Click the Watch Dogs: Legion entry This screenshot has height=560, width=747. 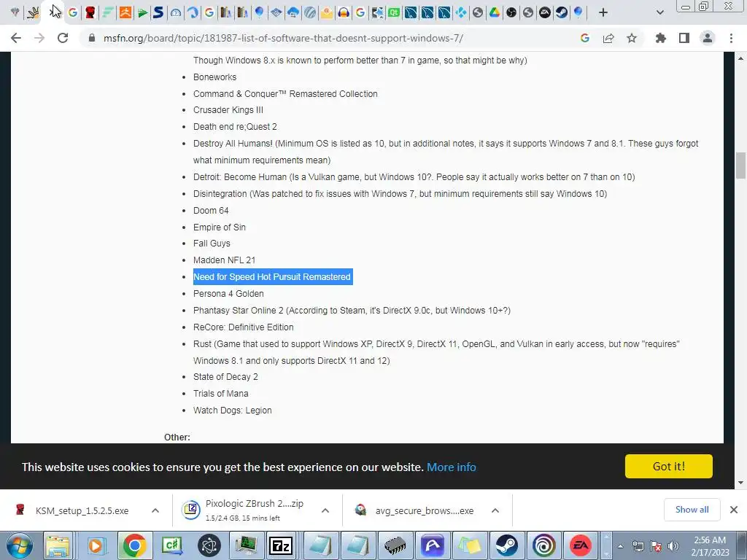coord(233,411)
